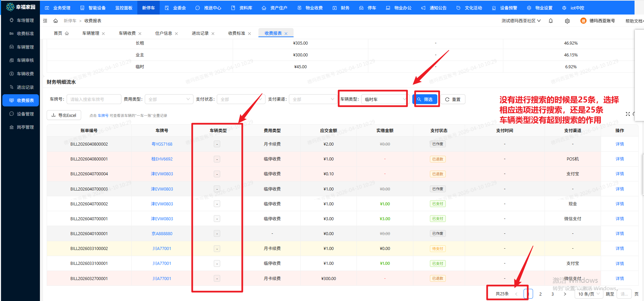Close the 车辆管理 tab
Screen dimensions: 644x301
point(103,34)
